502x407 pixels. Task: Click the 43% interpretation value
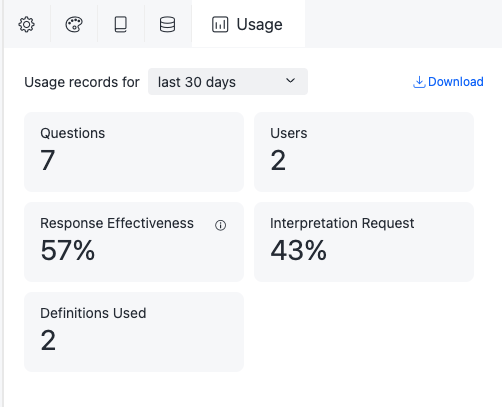(298, 250)
